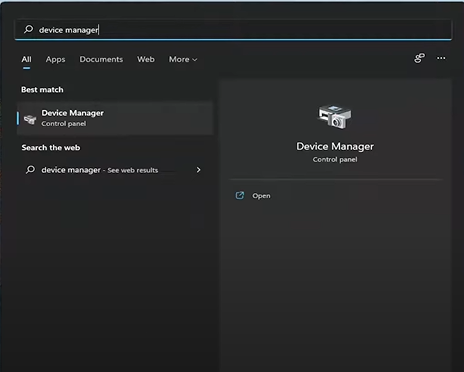Open the account sharing icon at top right
The width and height of the screenshot is (464, 372).
tap(419, 58)
